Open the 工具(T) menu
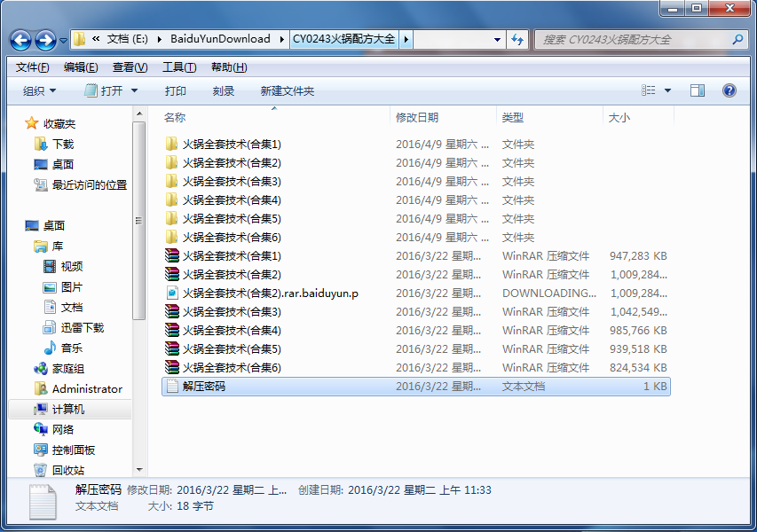757x532 pixels. coord(178,67)
